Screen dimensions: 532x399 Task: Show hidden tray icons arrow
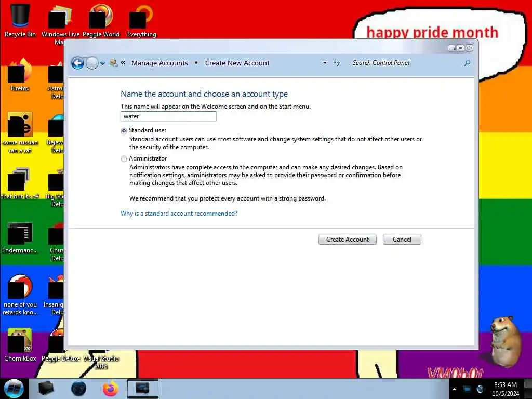tap(454, 389)
